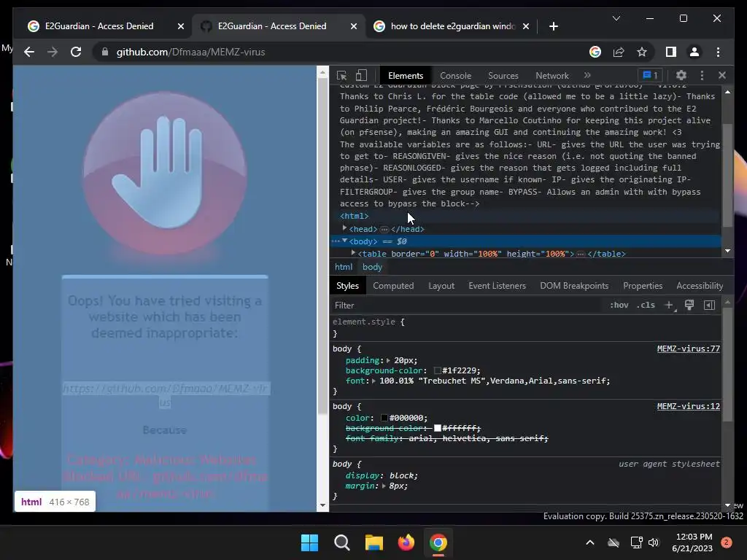Switch to the Sources tab
Viewport: 747px width, 560px height.
coord(503,76)
